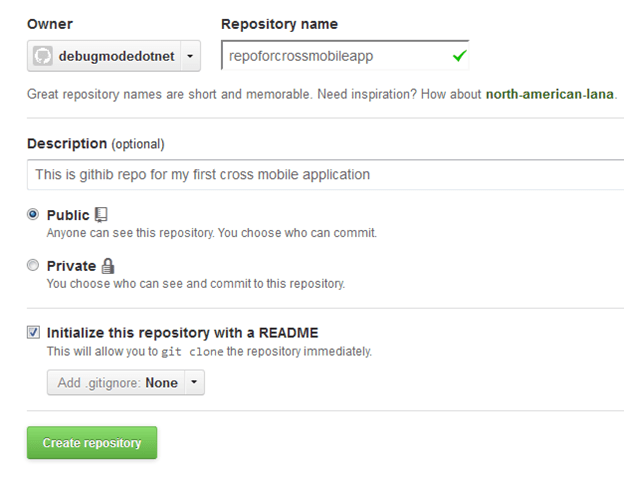Select the Private radio button
Screen dimensions: 624x486
(x=33, y=266)
